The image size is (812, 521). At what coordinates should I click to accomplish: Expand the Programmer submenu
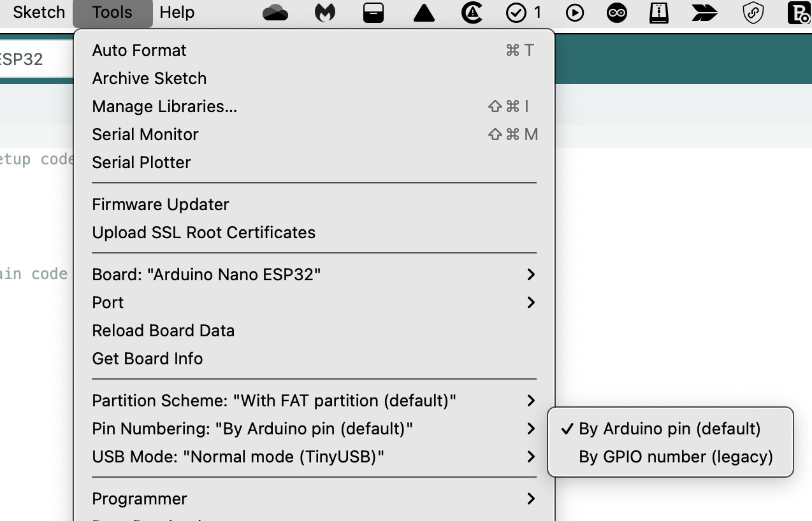click(140, 499)
